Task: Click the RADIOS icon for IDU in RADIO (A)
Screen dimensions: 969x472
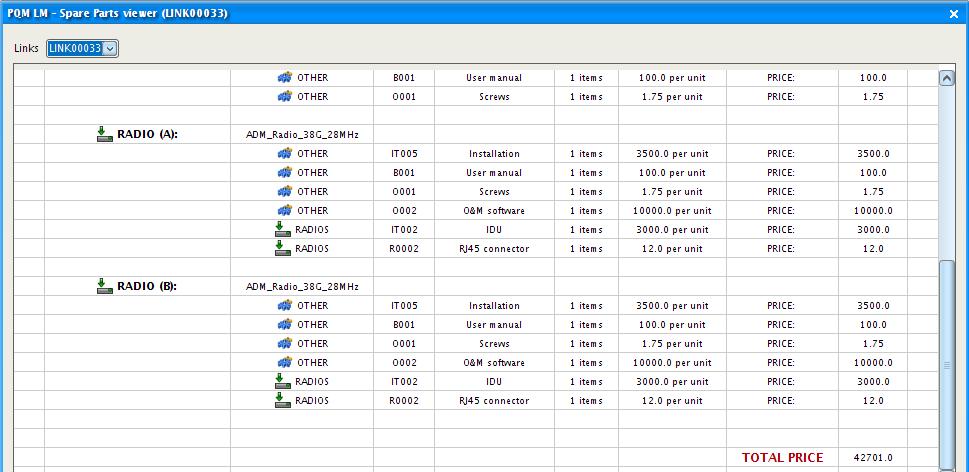Action: [x=283, y=230]
